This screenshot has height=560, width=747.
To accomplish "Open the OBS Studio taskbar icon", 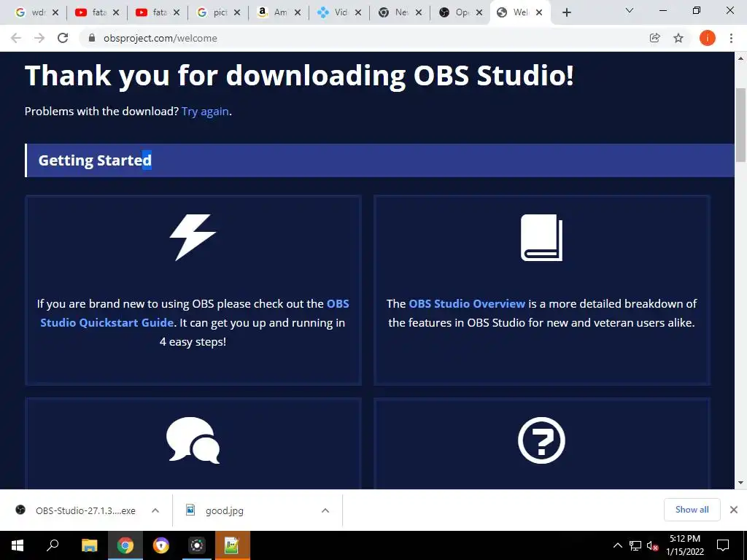I will pos(197,545).
